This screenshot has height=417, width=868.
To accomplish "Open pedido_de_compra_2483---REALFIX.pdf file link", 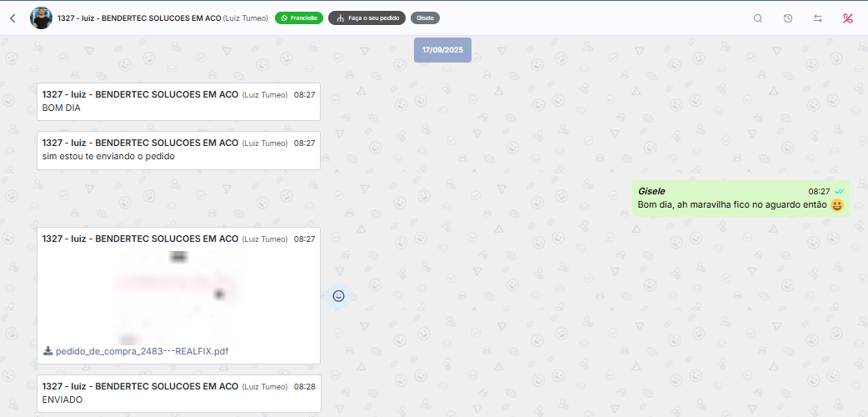I will tap(142, 351).
